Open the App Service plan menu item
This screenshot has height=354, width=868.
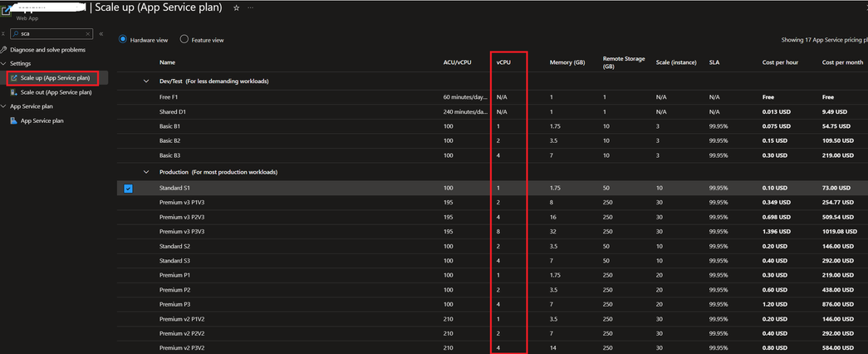tap(42, 120)
